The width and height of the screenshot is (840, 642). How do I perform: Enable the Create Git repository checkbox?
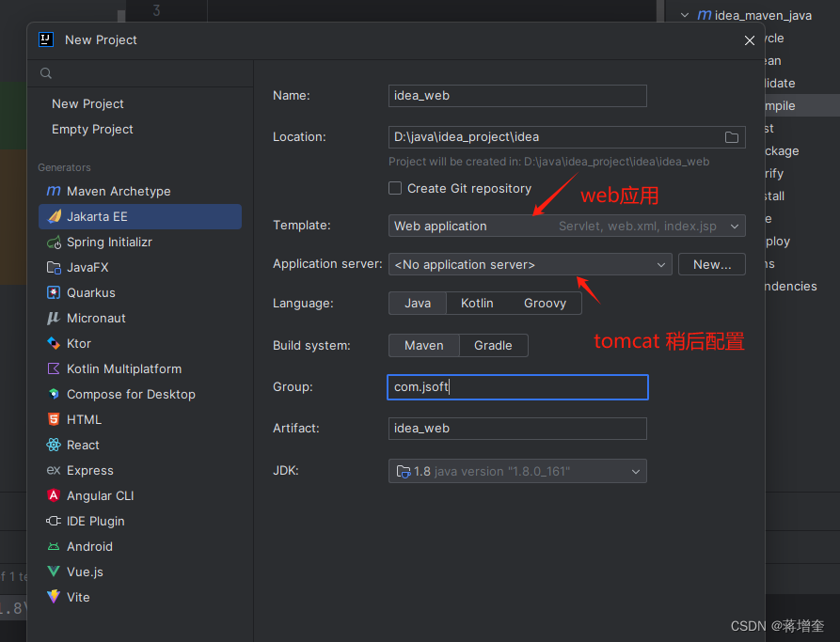tap(395, 188)
